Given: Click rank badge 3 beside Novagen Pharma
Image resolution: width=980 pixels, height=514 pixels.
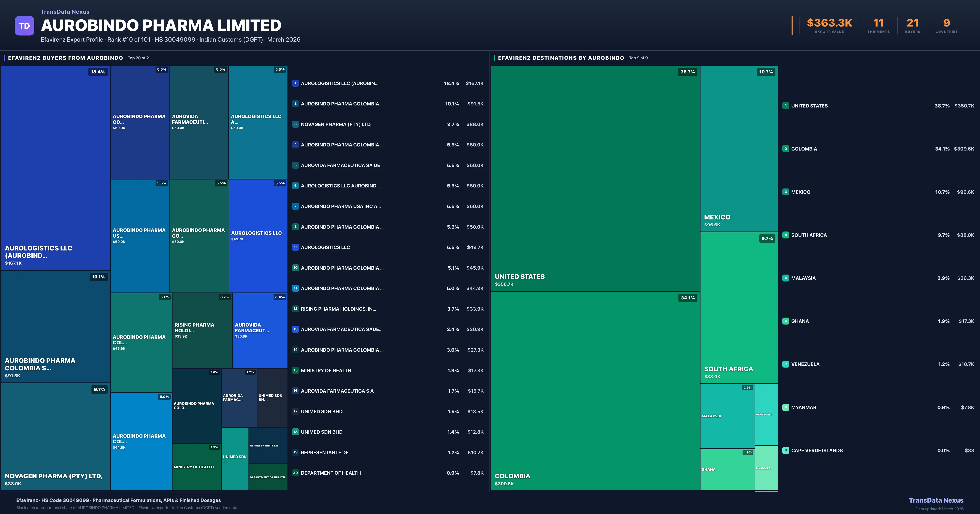Looking at the screenshot, I should (295, 124).
